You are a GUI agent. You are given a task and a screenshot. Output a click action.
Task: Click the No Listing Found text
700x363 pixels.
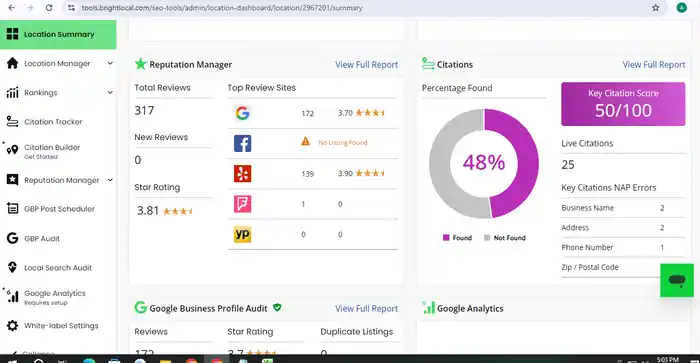pos(343,142)
